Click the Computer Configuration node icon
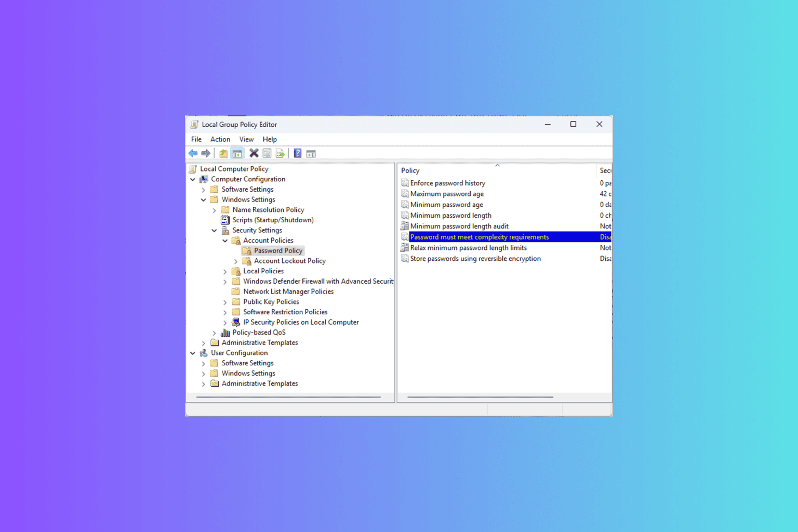 coord(204,179)
